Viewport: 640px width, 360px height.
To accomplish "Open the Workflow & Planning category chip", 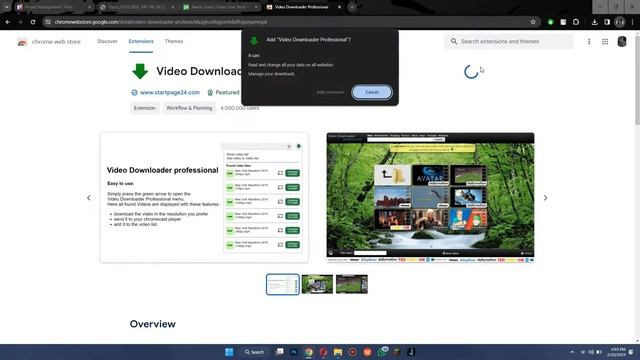I will (x=189, y=108).
